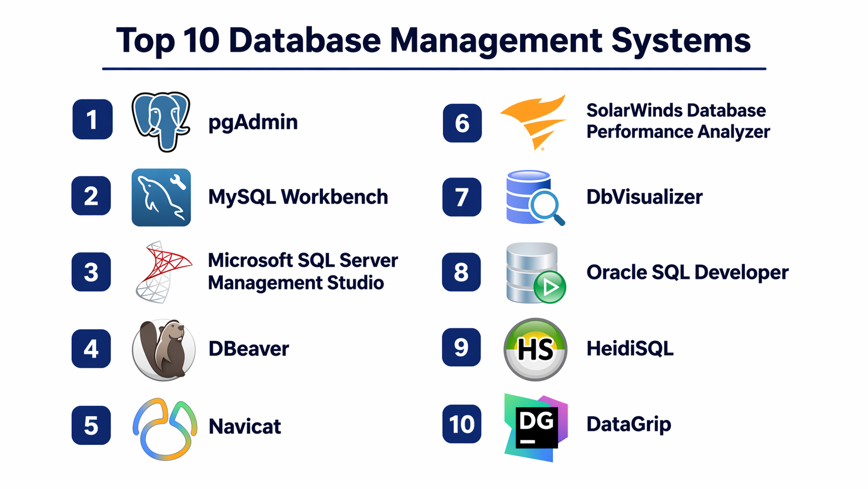The width and height of the screenshot is (868, 489).
Task: Select the number 1 badge
Action: [x=92, y=120]
